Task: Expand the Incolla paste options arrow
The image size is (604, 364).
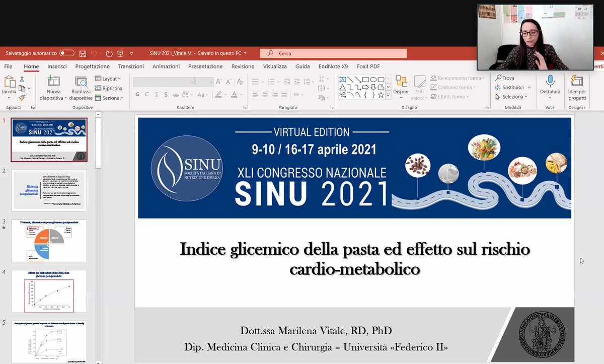Action: click(x=9, y=98)
